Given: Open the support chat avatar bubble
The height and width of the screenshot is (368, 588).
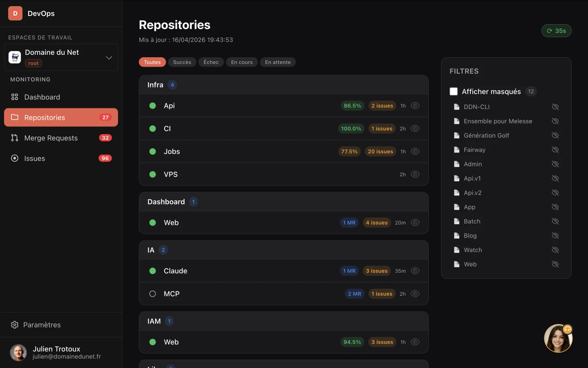Looking at the screenshot, I should [558, 338].
